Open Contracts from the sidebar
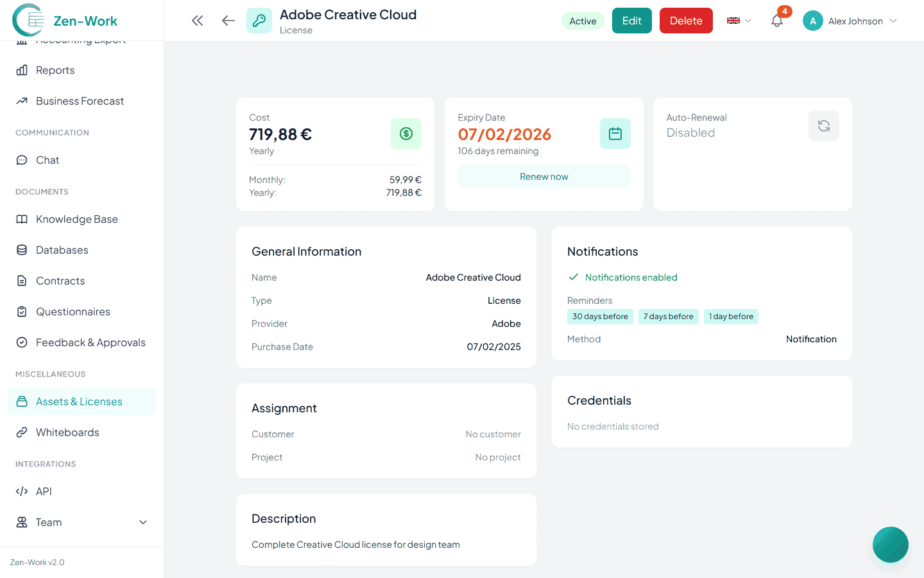Screen dimensions: 924x578 pyautogui.click(x=81, y=281)
